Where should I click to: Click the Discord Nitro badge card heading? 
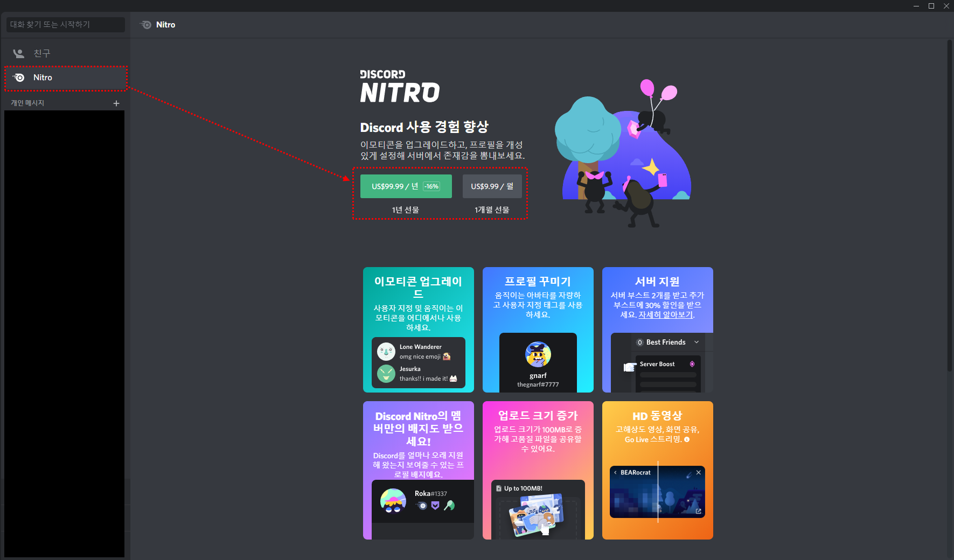pos(419,429)
